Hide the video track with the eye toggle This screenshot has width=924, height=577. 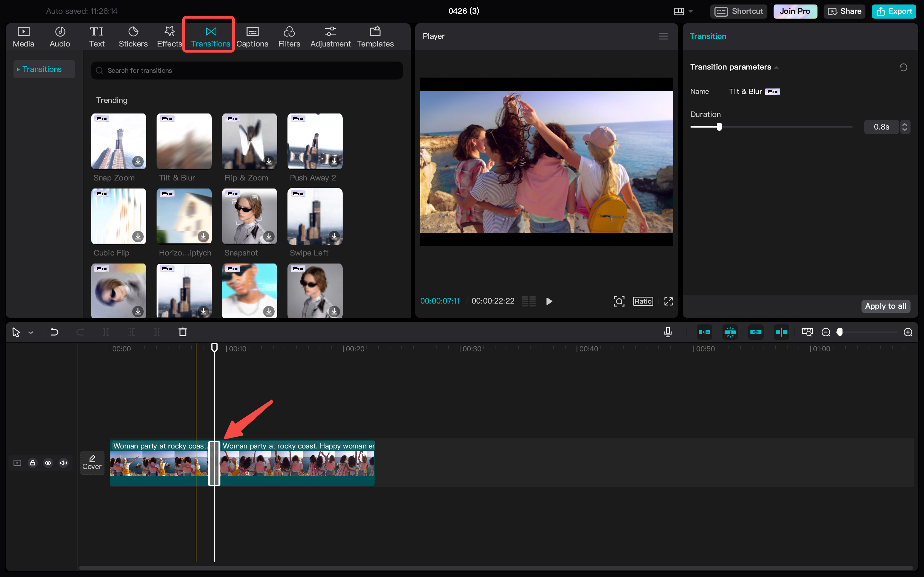[x=48, y=463]
